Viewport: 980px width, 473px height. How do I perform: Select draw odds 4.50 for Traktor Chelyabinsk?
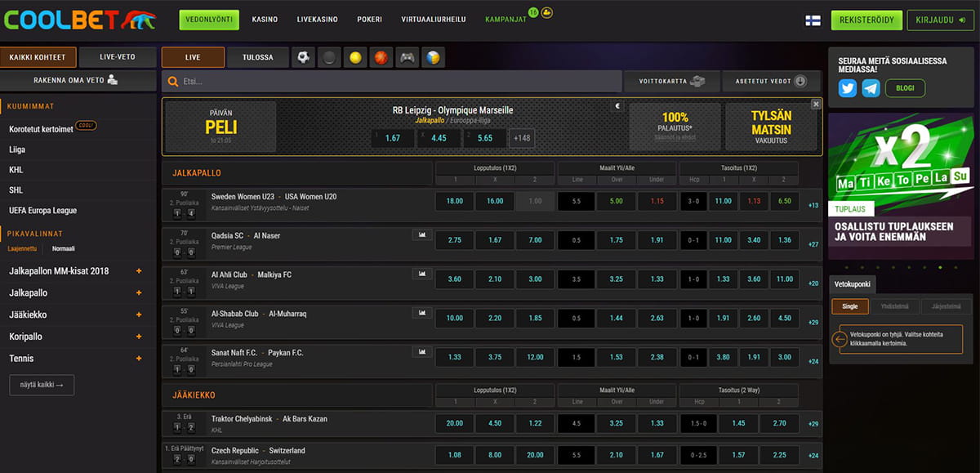[495, 423]
